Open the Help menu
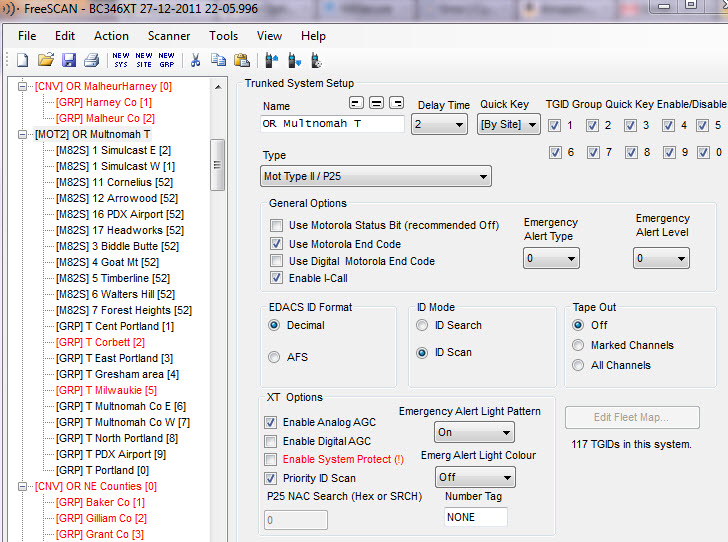728x542 pixels. pyautogui.click(x=313, y=36)
